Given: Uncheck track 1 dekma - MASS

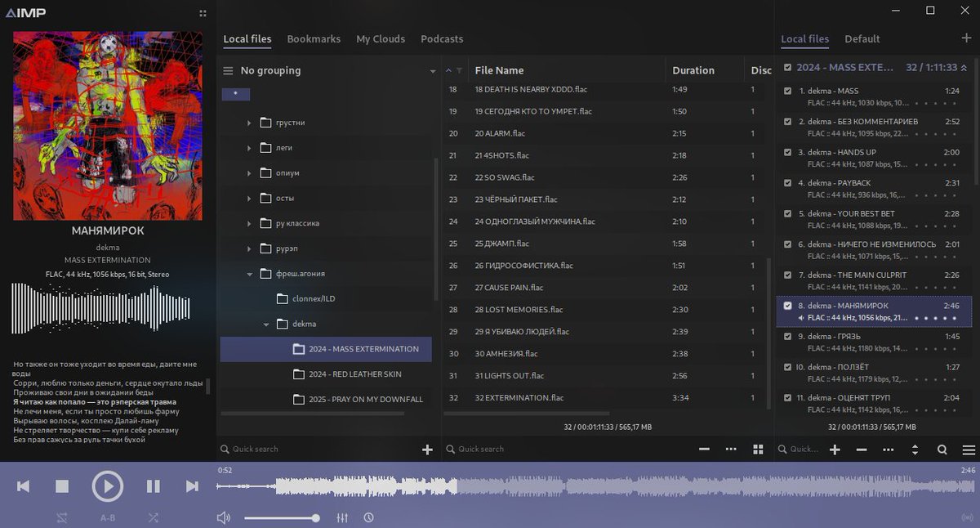Looking at the screenshot, I should (787, 91).
